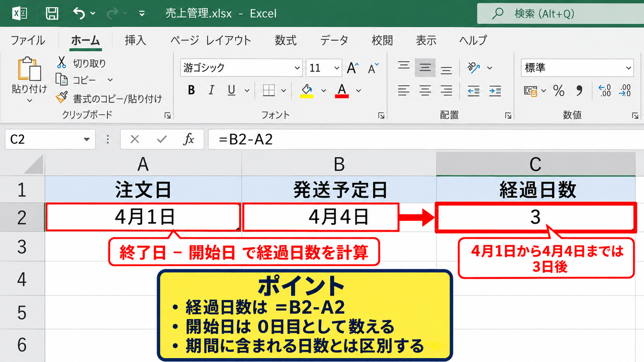Screen dimensions: 644x362
Task: Open the font color dropdown arrow
Action: pyautogui.click(x=359, y=91)
